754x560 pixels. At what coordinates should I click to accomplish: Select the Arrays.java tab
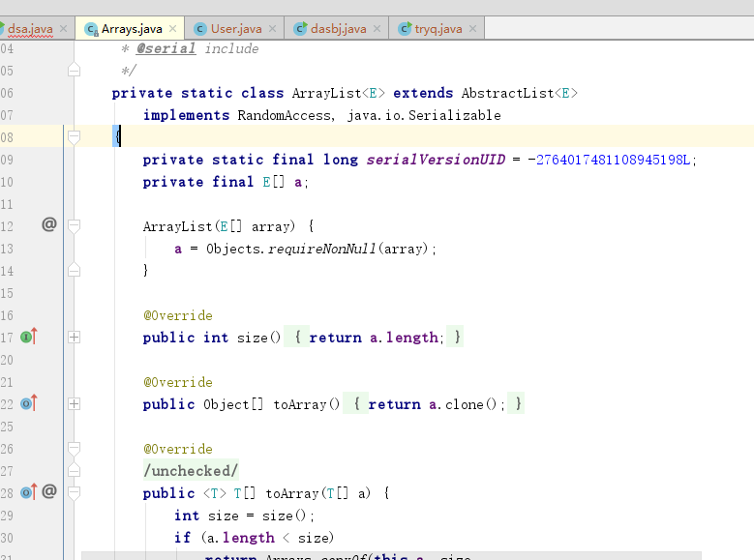click(x=131, y=29)
